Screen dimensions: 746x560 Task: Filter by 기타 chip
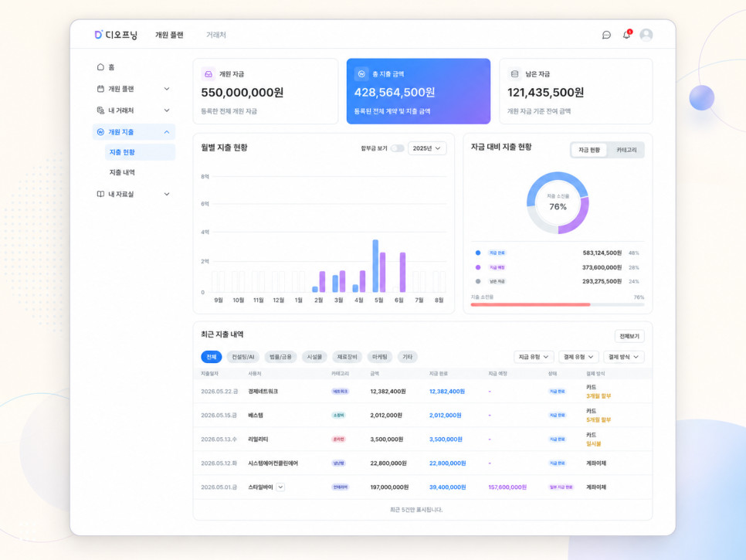pos(407,357)
